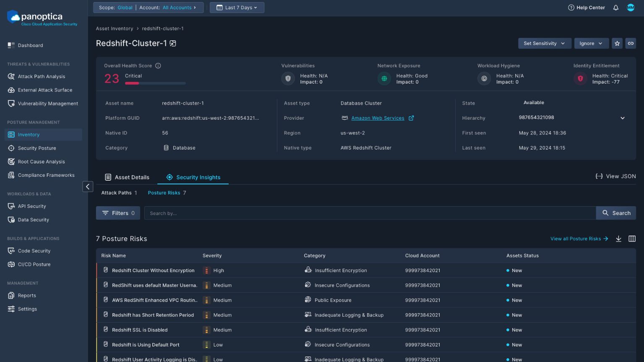The width and height of the screenshot is (644, 362).
Task: Switch to the Asset Details tab
Action: (127, 177)
